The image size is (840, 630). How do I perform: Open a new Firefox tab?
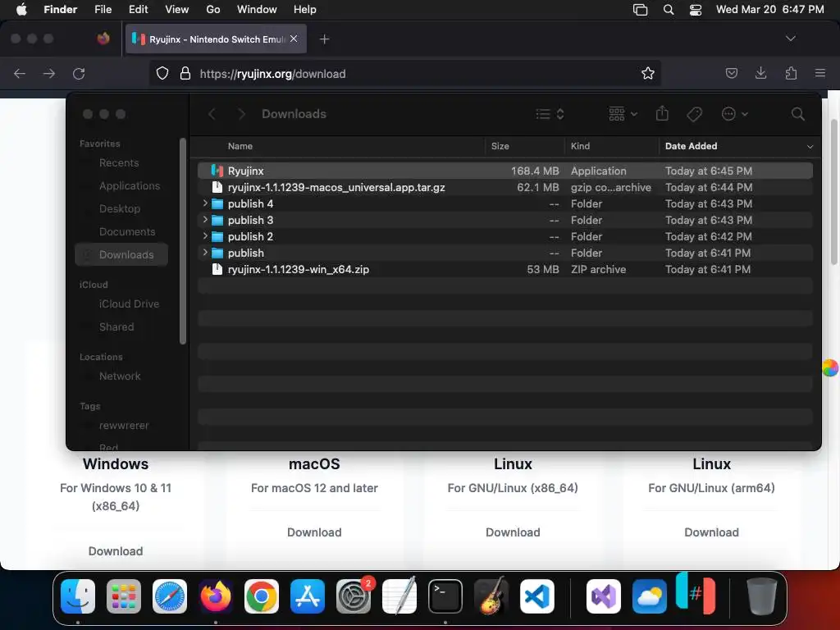tap(324, 39)
